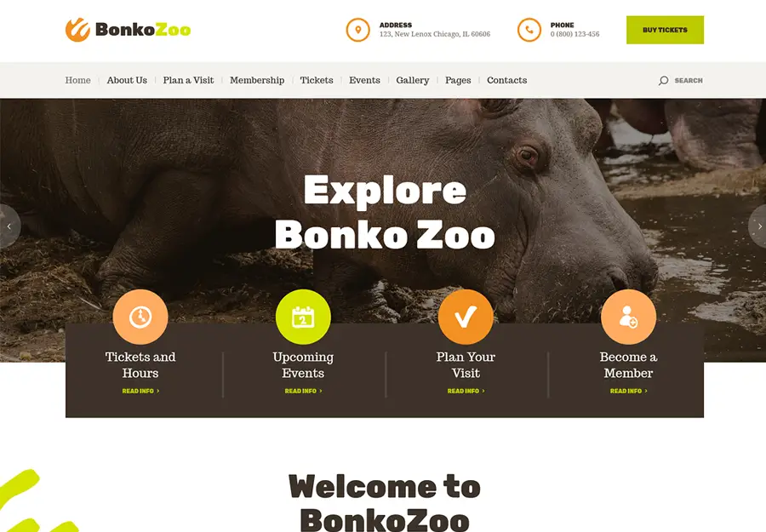766x532 pixels.
Task: Click the address location pin icon
Action: coord(358,30)
